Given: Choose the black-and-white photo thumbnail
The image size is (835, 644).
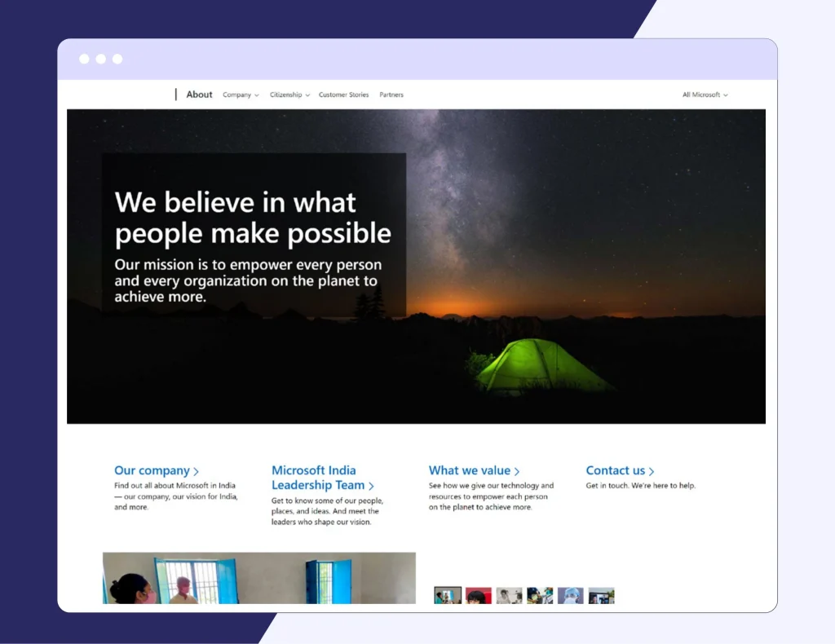Looking at the screenshot, I should point(509,595).
